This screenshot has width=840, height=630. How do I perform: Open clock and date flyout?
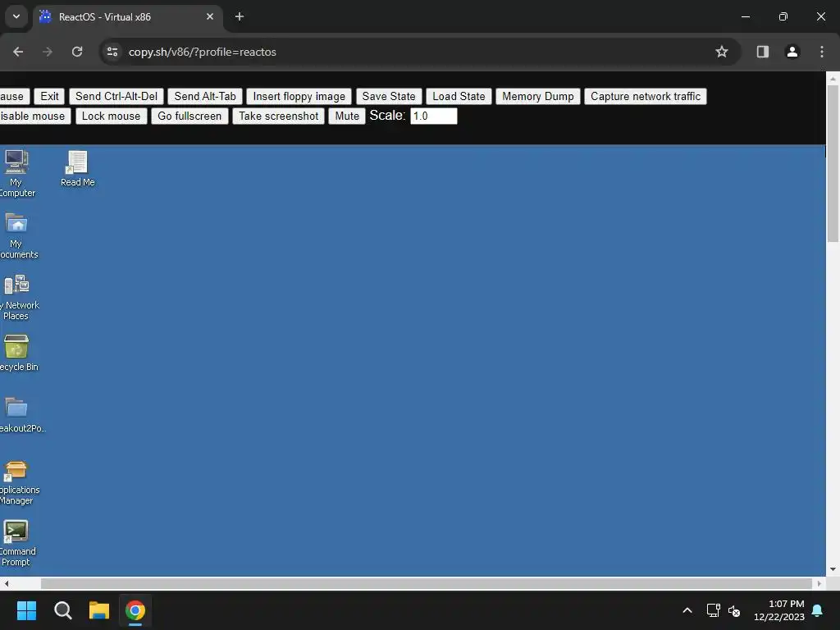click(x=779, y=610)
